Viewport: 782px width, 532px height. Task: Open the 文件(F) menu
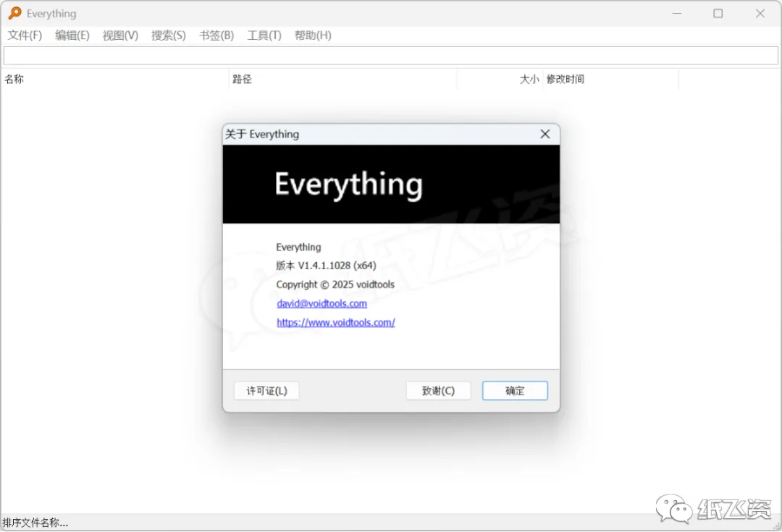[25, 35]
